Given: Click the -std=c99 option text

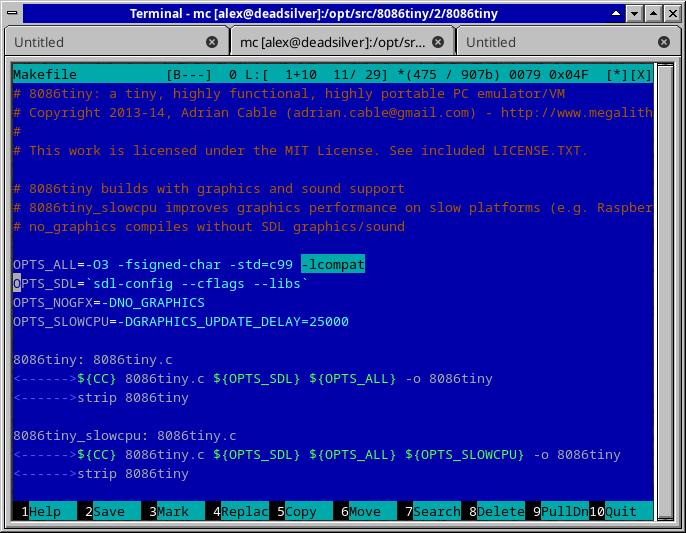Looking at the screenshot, I should (261, 265).
